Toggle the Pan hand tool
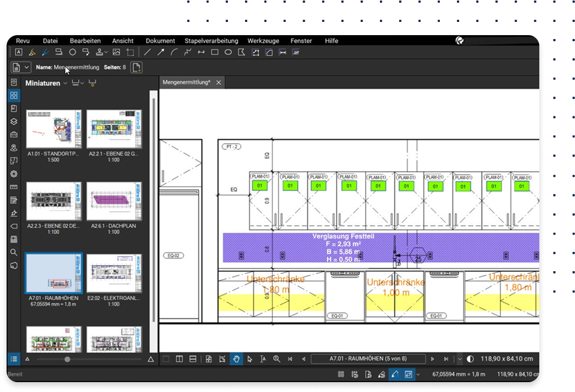This screenshot has width=575, height=392. tap(236, 359)
